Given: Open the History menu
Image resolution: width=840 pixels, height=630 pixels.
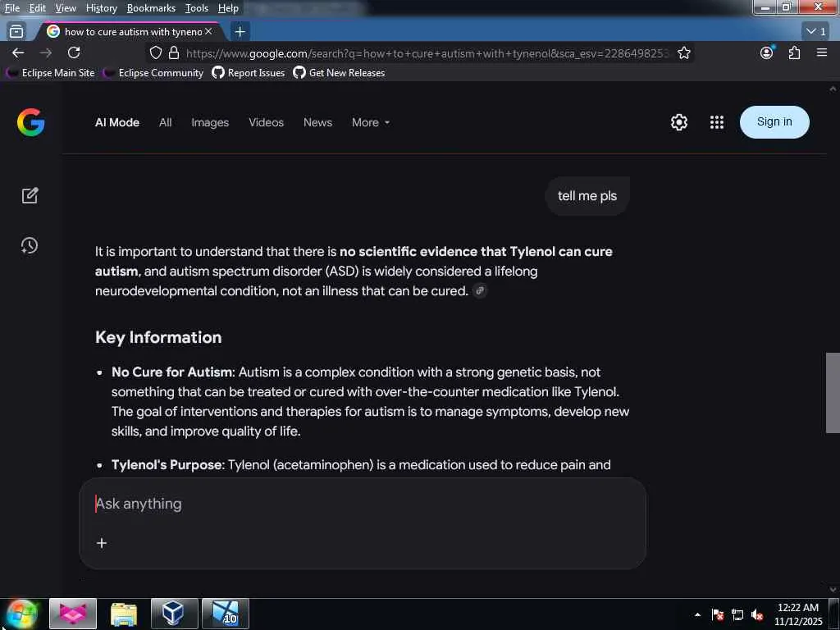Looking at the screenshot, I should [101, 8].
